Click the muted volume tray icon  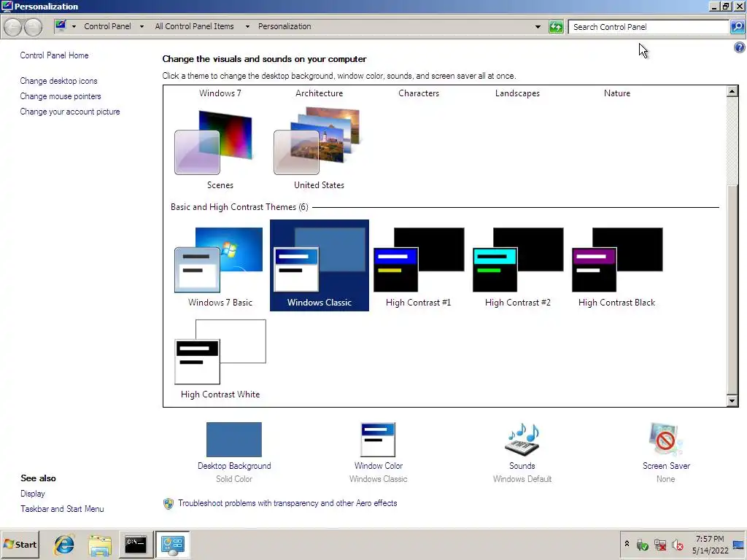coord(678,544)
